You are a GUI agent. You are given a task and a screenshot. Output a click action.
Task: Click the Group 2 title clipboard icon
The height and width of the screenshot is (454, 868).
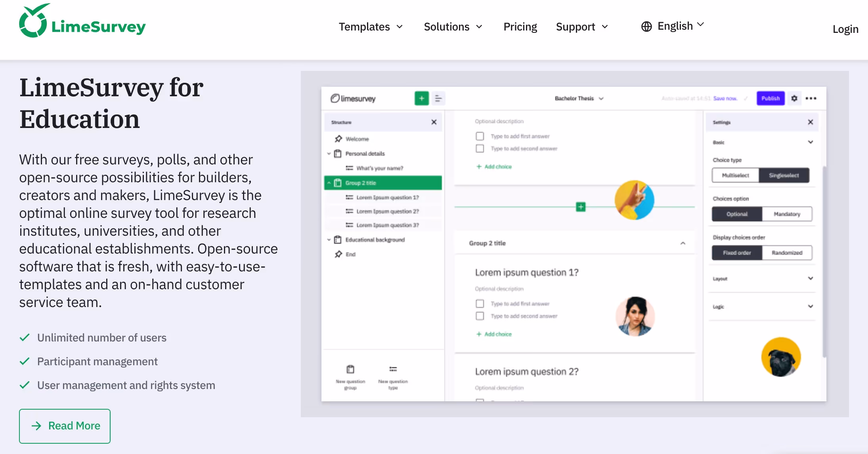[338, 183]
